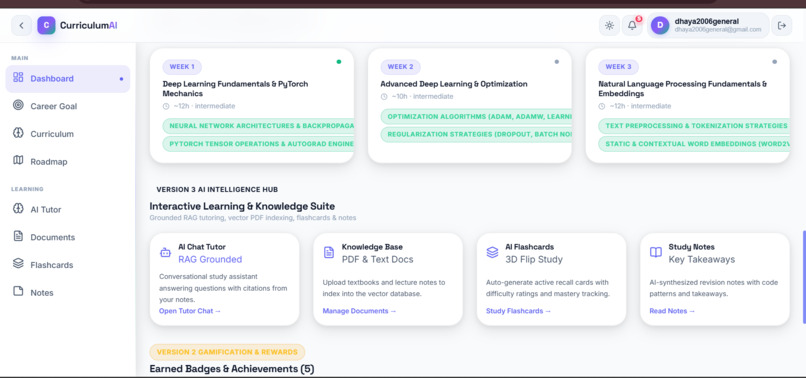Toggle light/dark theme sun icon
806x378 pixels.
609,26
